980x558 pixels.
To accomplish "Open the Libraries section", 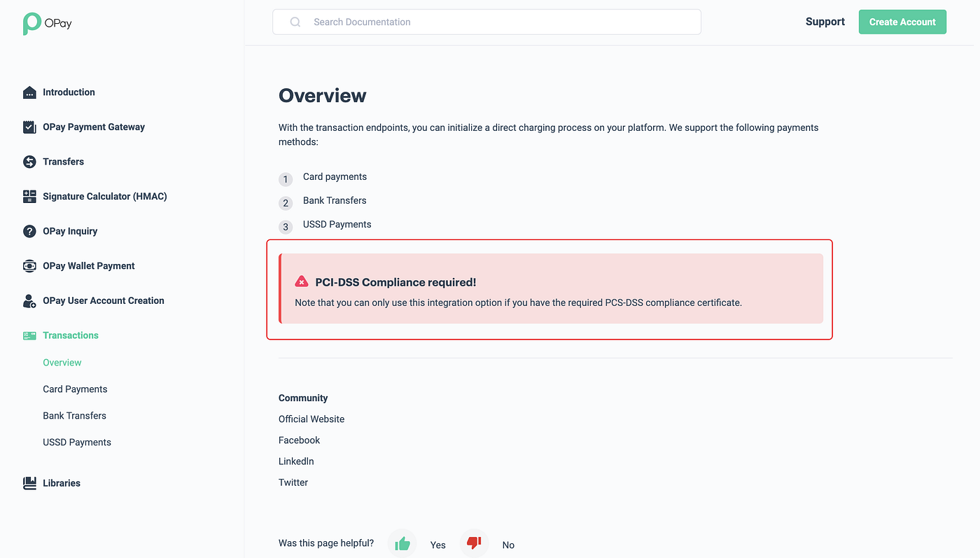I will (x=62, y=483).
